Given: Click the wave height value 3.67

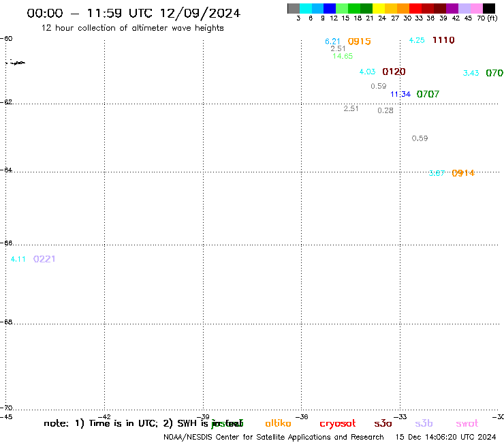Looking at the screenshot, I should [x=437, y=173].
